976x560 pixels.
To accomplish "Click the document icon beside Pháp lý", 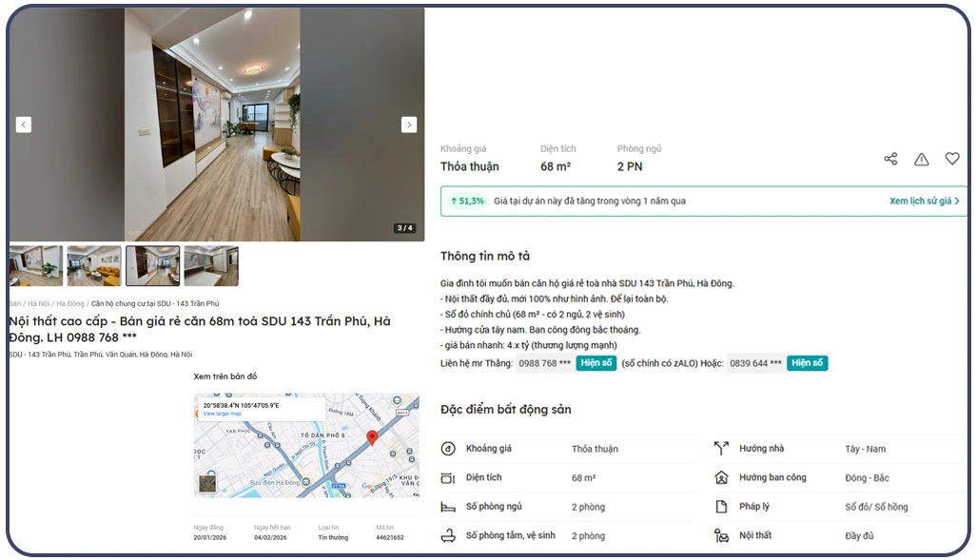I will tap(721, 507).
